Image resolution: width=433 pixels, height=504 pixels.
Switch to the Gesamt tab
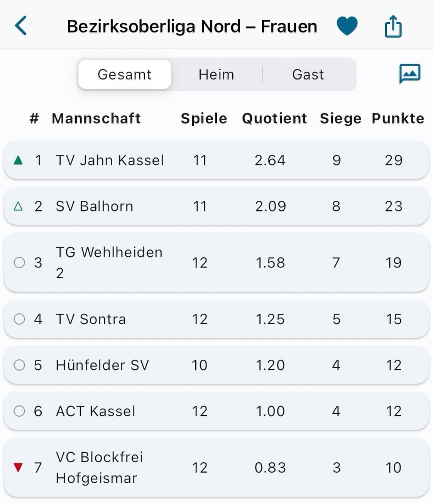click(124, 74)
